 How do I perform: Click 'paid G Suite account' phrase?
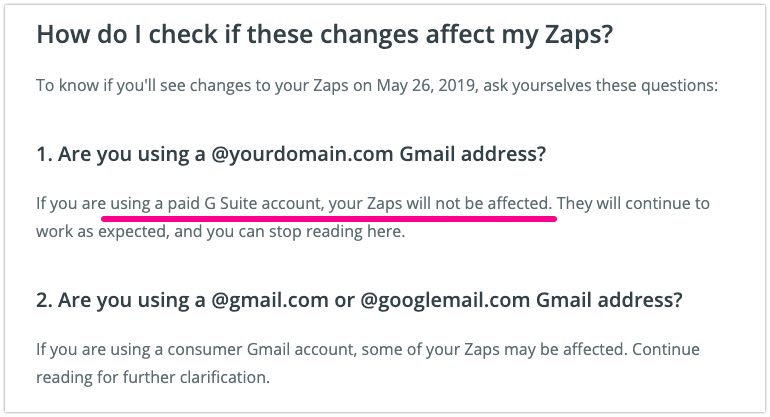[x=244, y=203]
